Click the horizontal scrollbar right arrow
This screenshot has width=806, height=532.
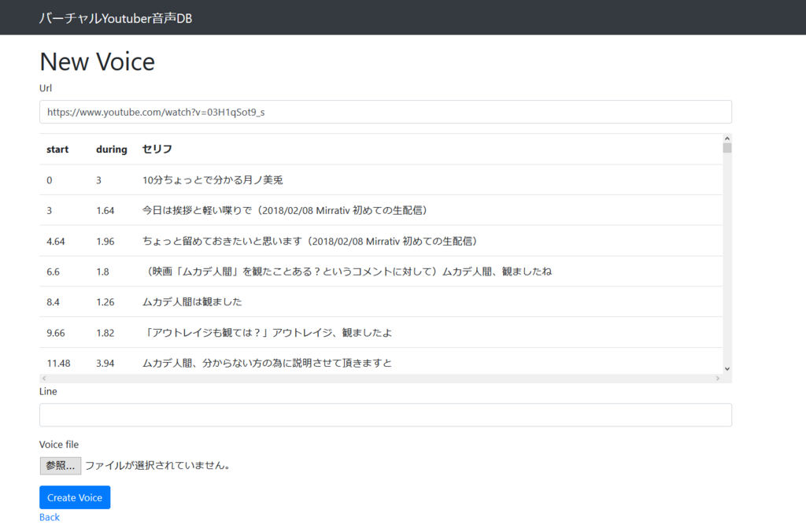pyautogui.click(x=718, y=379)
